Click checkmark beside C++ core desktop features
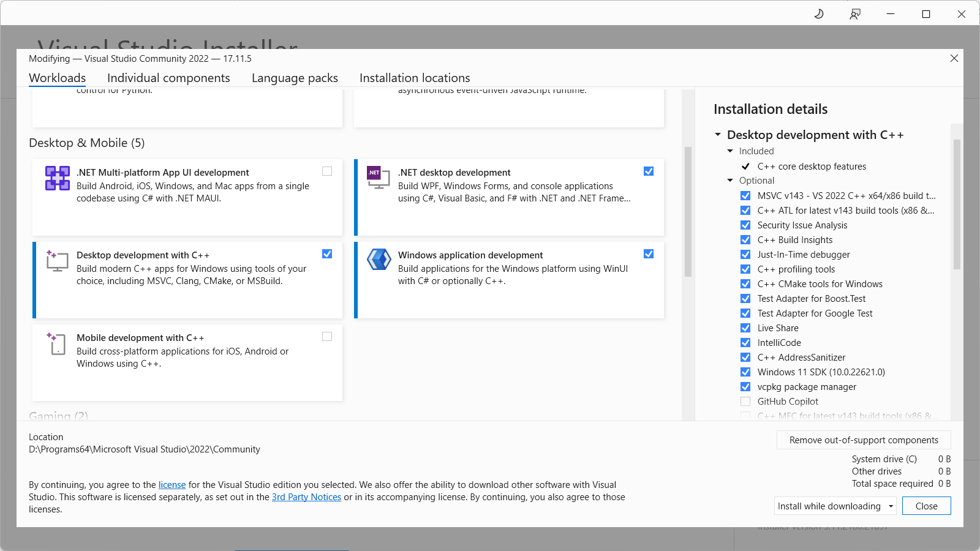Screen dimensions: 980x551 tap(745, 167)
